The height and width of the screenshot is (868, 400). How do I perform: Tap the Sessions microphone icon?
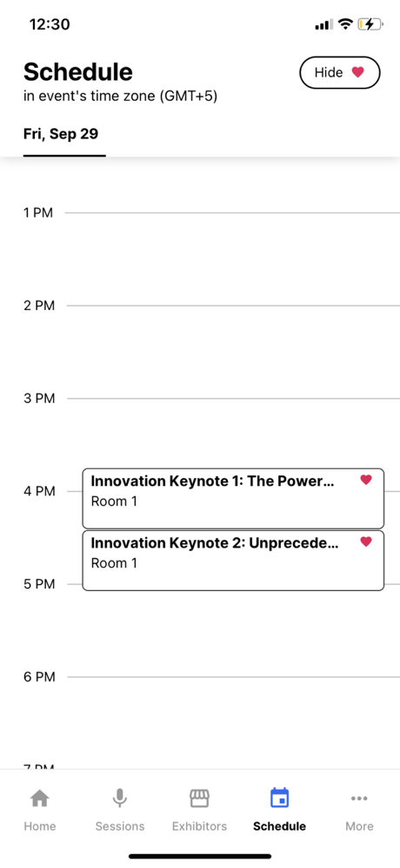point(119,798)
